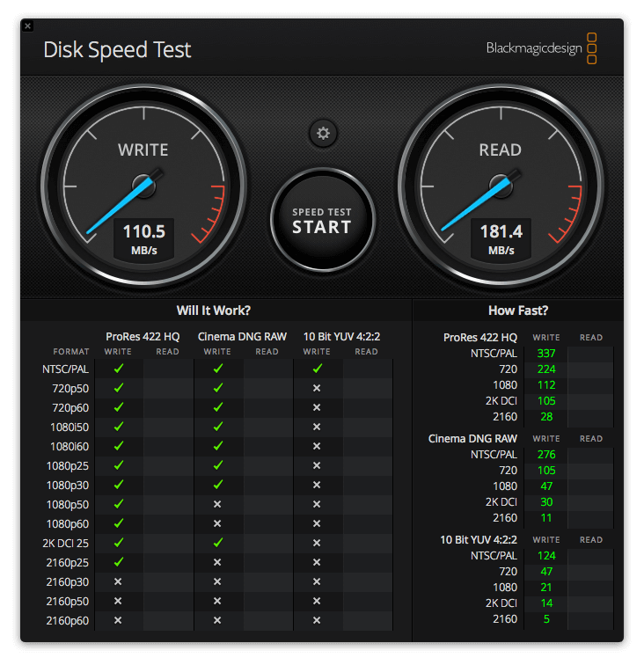Click the 720p60 Cinema DNG write checkmark
Image resolution: width=644 pixels, height=665 pixels.
click(x=218, y=407)
